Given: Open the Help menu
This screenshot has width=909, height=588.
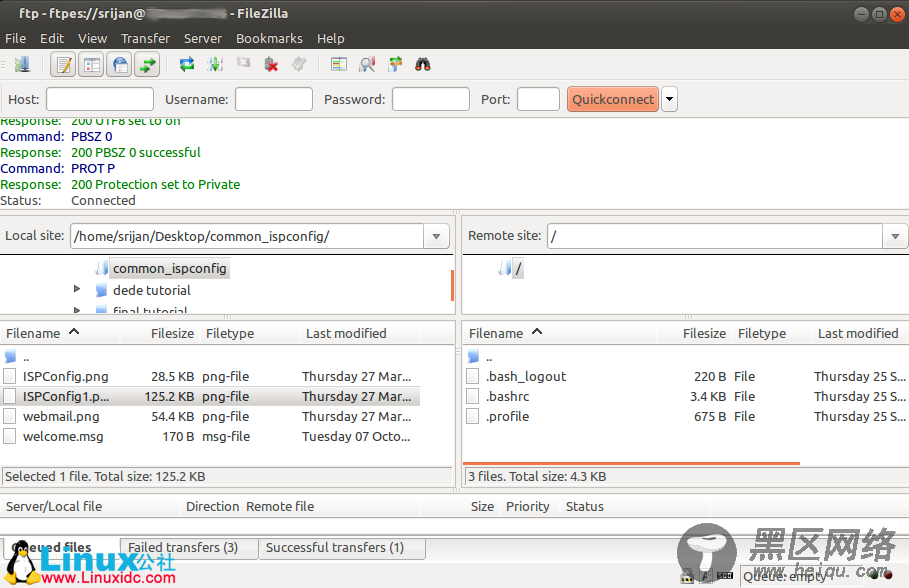Looking at the screenshot, I should coord(331,38).
